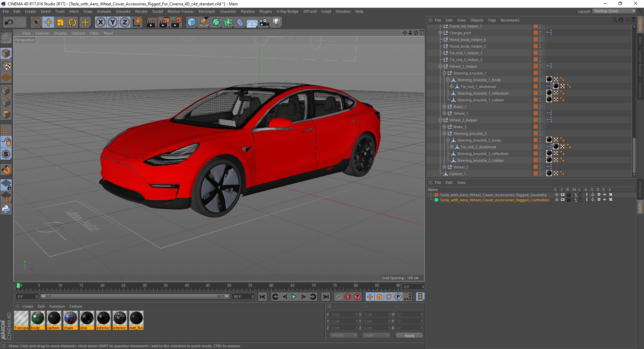Toggle Y axis lock
Screen dimensions: 644x349
(x=113, y=22)
